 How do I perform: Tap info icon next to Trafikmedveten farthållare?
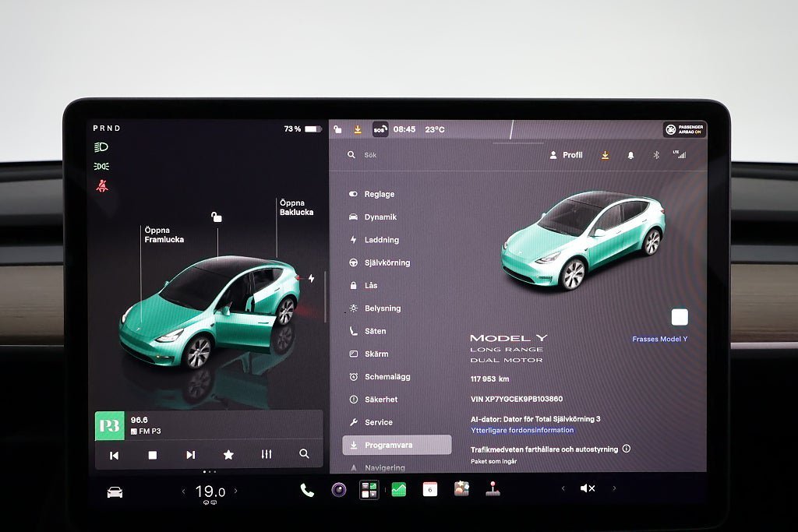[627, 449]
